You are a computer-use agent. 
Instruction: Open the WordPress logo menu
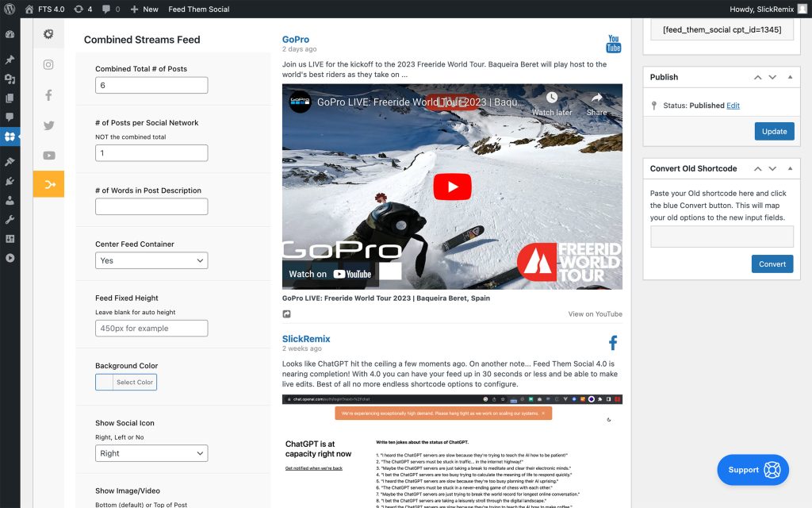(x=10, y=9)
